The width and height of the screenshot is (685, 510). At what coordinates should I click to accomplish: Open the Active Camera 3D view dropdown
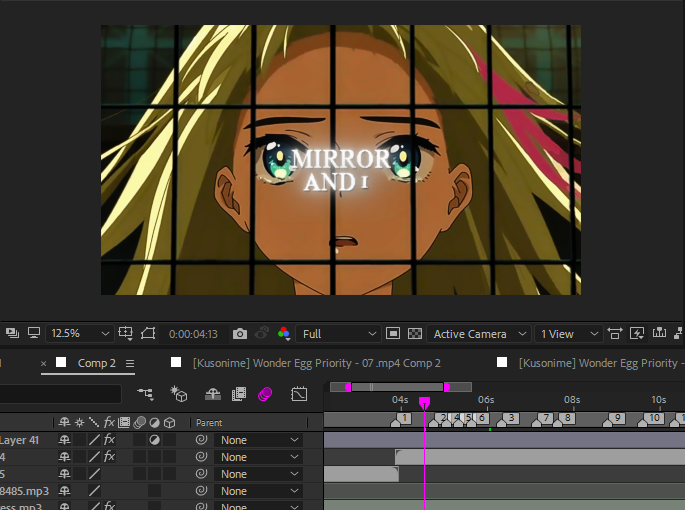tap(478, 334)
